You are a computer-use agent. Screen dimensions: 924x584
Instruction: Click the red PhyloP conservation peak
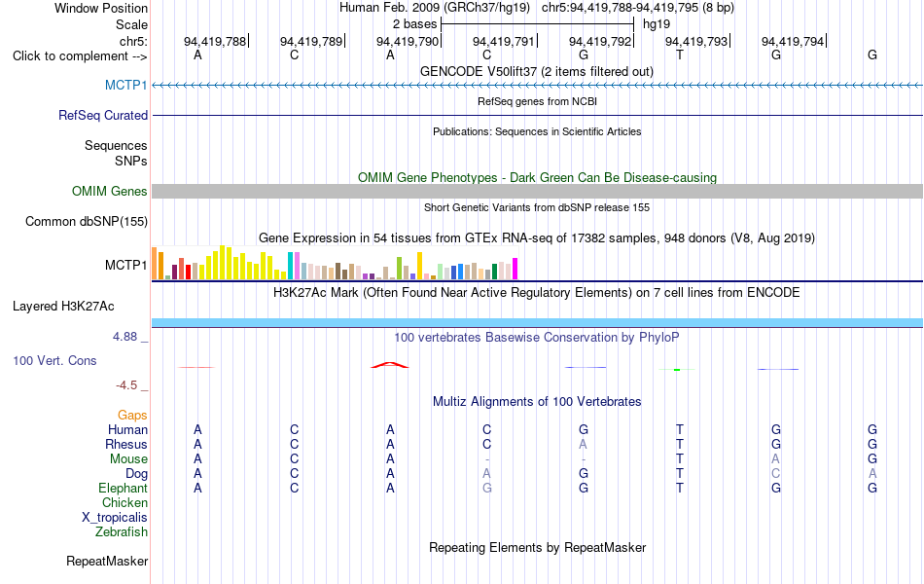pos(389,365)
